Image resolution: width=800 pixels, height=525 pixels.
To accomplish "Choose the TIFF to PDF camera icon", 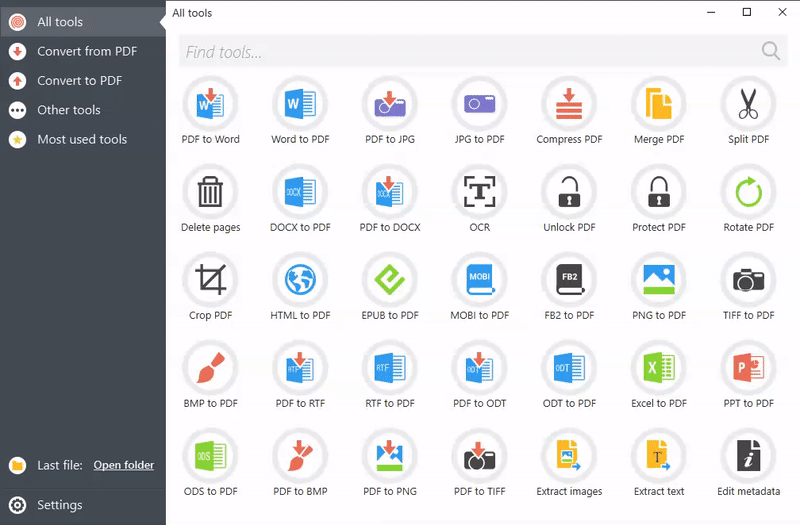I will click(748, 280).
